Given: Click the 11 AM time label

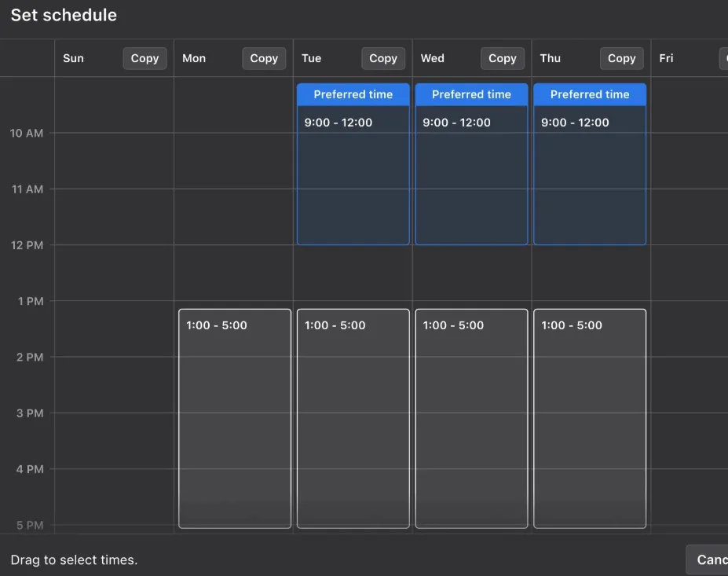Looking at the screenshot, I should pyautogui.click(x=27, y=189).
